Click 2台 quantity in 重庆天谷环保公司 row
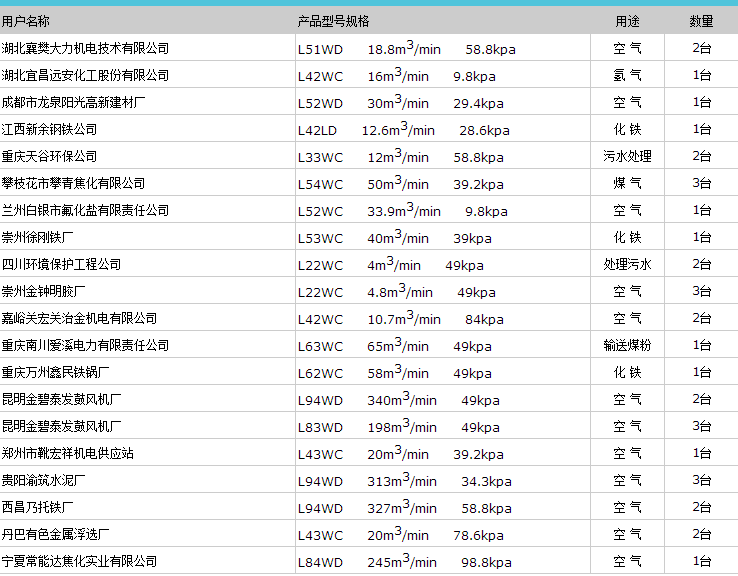Screen dimensions: 738x576 pos(701,156)
